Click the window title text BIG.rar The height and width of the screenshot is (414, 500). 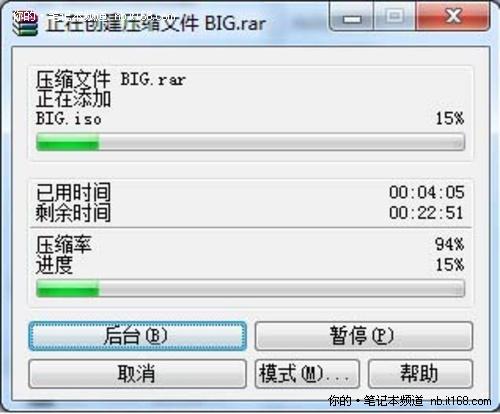pos(235,23)
